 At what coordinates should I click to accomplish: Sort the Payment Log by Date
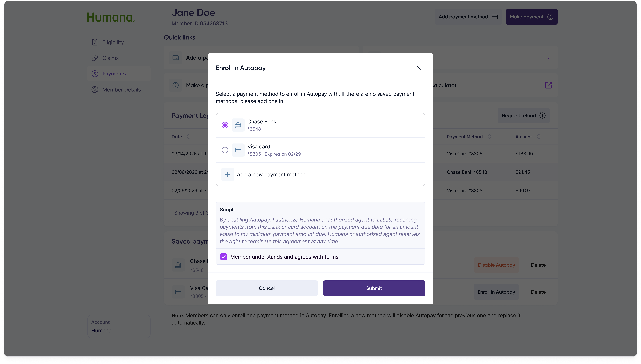point(189,136)
